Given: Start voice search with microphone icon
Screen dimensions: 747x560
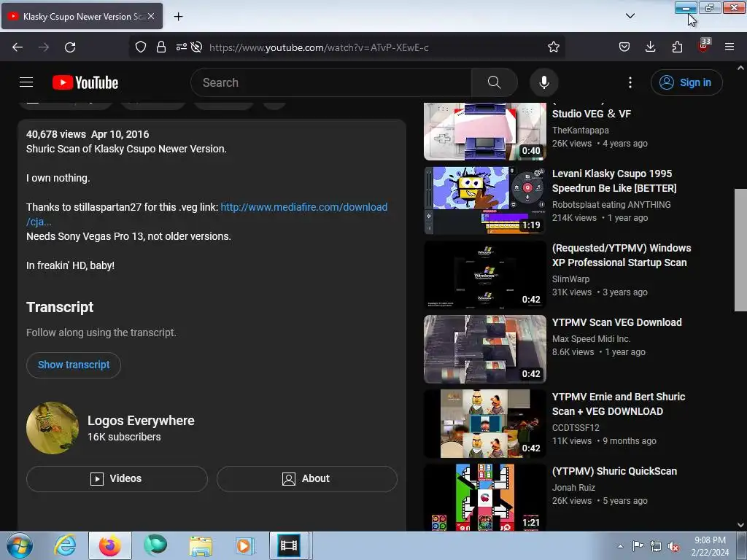Looking at the screenshot, I should [543, 82].
